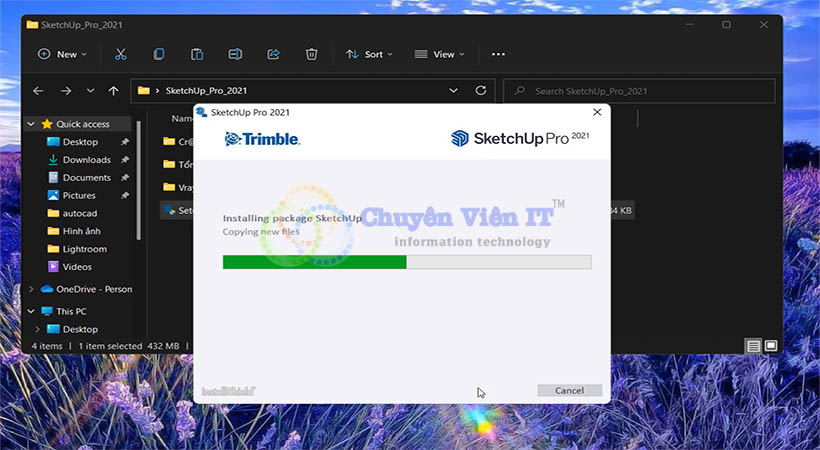Close the SketchUp Pro 2021 installer dialog
This screenshot has width=820, height=450.
click(x=597, y=112)
